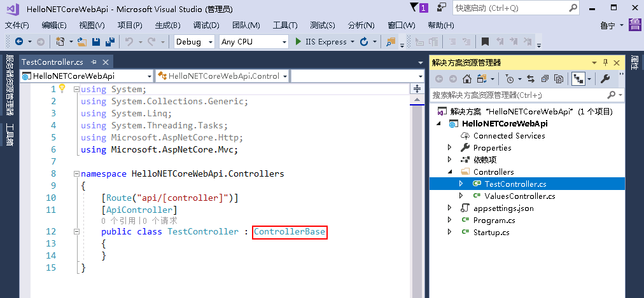Click the split editor icon above the scrollbar

tap(417, 88)
